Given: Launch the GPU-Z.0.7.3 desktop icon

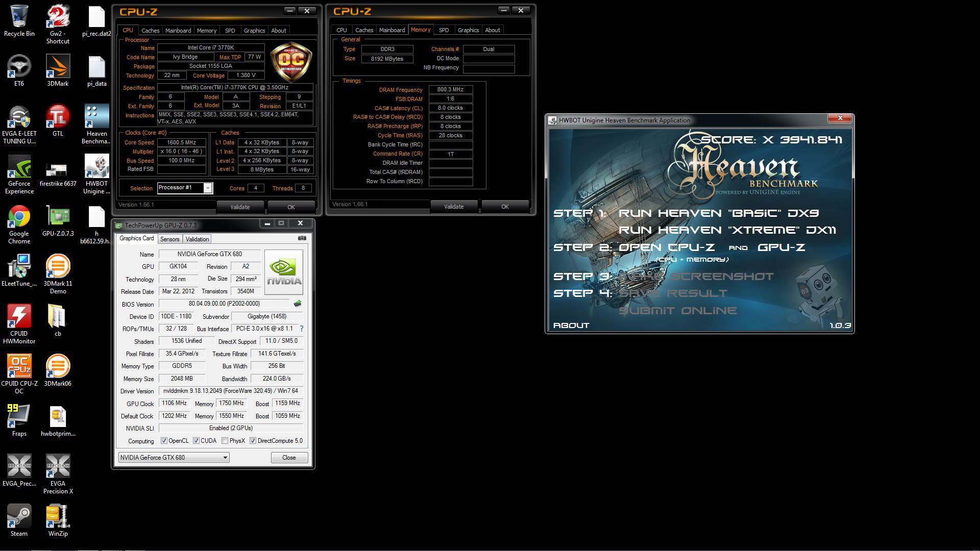Looking at the screenshot, I should point(58,220).
